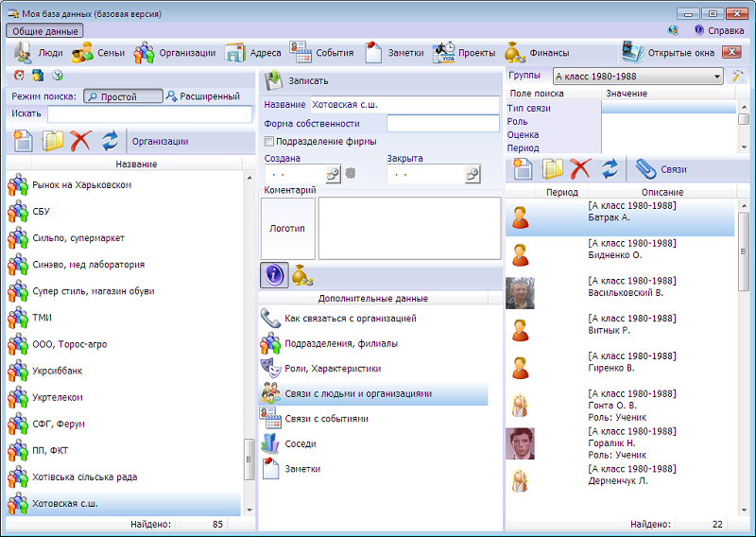Refresh the organizations list
This screenshot has height=537, width=756.
(x=111, y=142)
